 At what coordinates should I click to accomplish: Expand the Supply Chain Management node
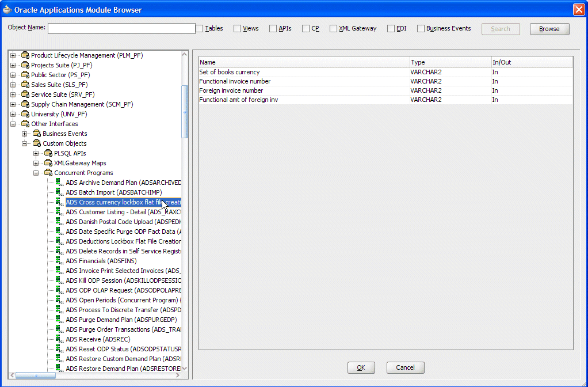(13, 104)
